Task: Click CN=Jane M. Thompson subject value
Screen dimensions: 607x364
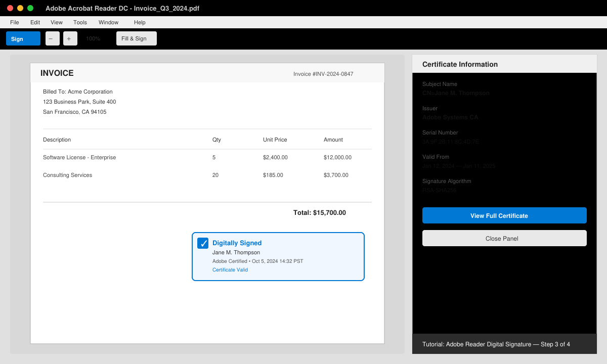Action: [456, 93]
